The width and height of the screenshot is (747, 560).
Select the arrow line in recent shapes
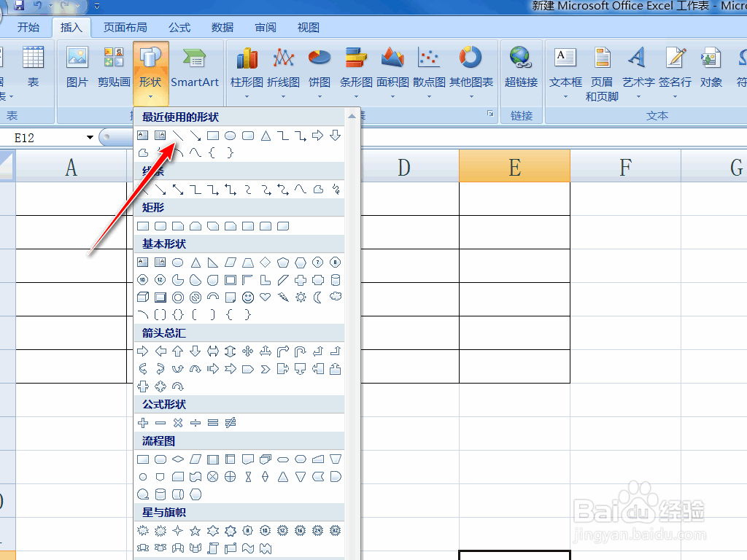[x=196, y=136]
